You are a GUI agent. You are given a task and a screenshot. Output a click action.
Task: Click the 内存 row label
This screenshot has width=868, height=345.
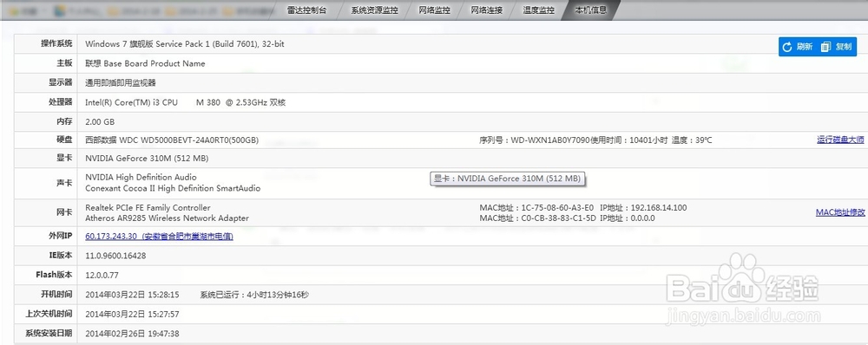pos(65,121)
